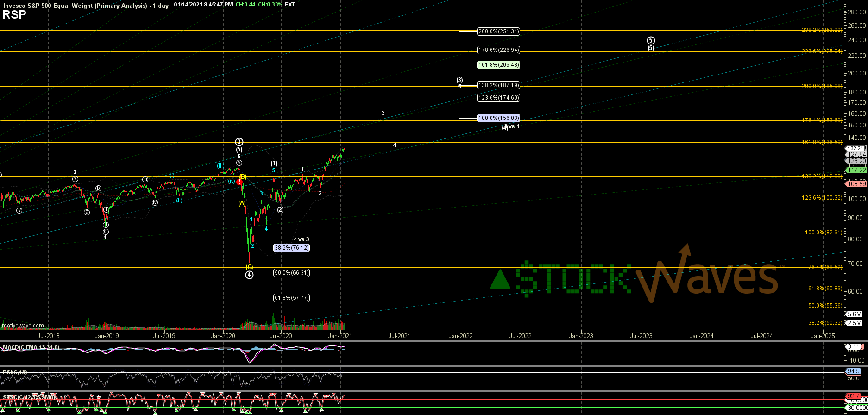
Task: Click the orange 76.4%(68.52) level label
Action: [x=825, y=267]
